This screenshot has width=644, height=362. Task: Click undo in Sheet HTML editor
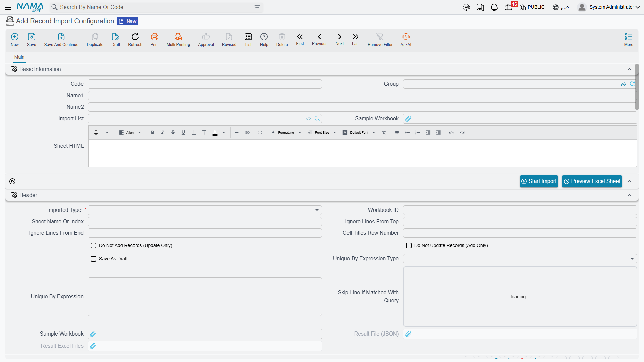click(451, 133)
